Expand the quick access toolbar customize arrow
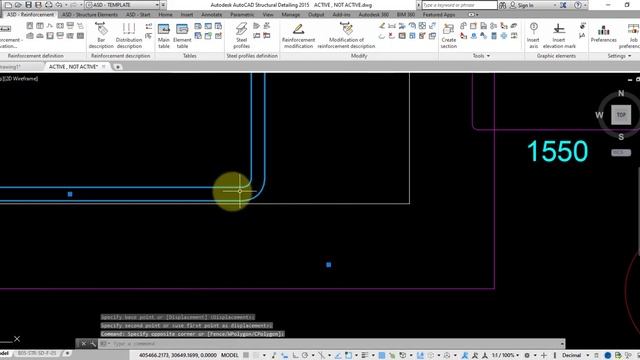Image resolution: width=640 pixels, height=360 pixels. [163, 5]
